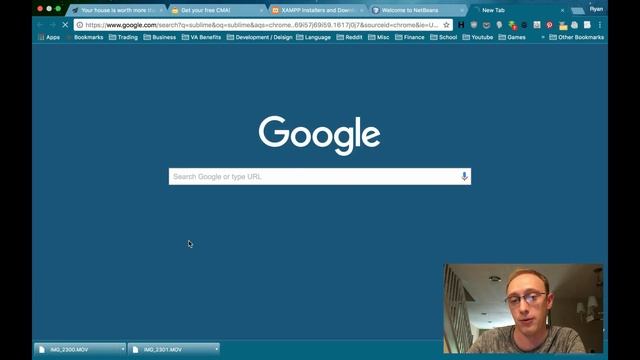Open the Ryan profile button
The width and height of the screenshot is (640, 360).
[x=596, y=9]
